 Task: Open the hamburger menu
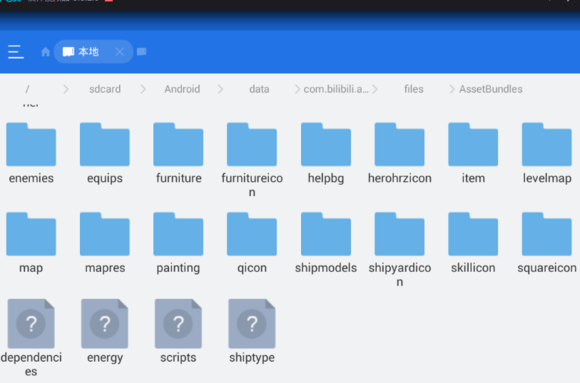point(16,52)
